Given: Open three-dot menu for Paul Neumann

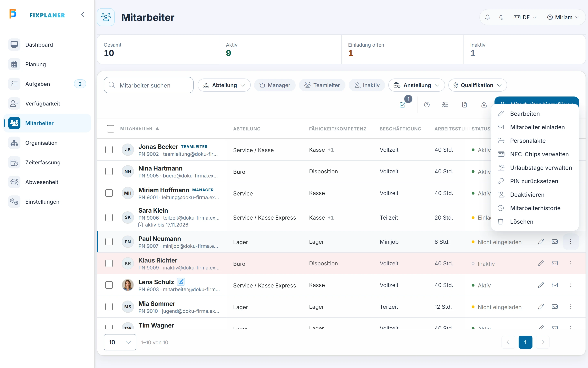Looking at the screenshot, I should click(x=570, y=242).
